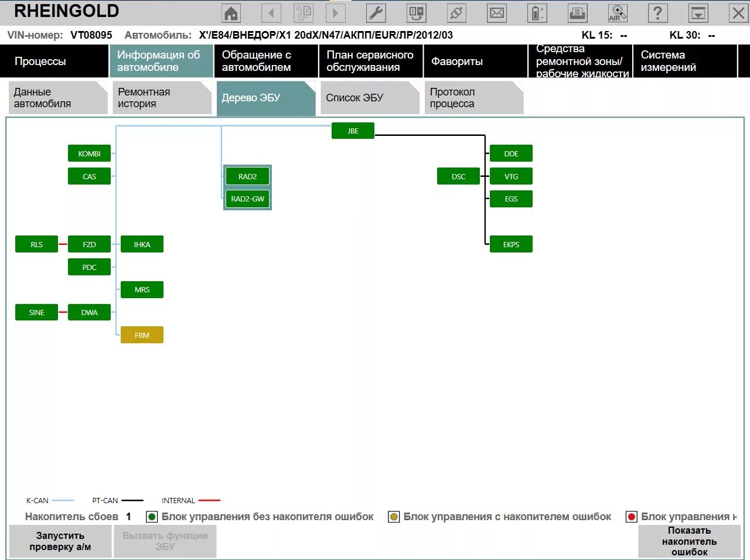Open the Протокол процесса sub-tab
This screenshot has width=750, height=560.
click(x=474, y=98)
